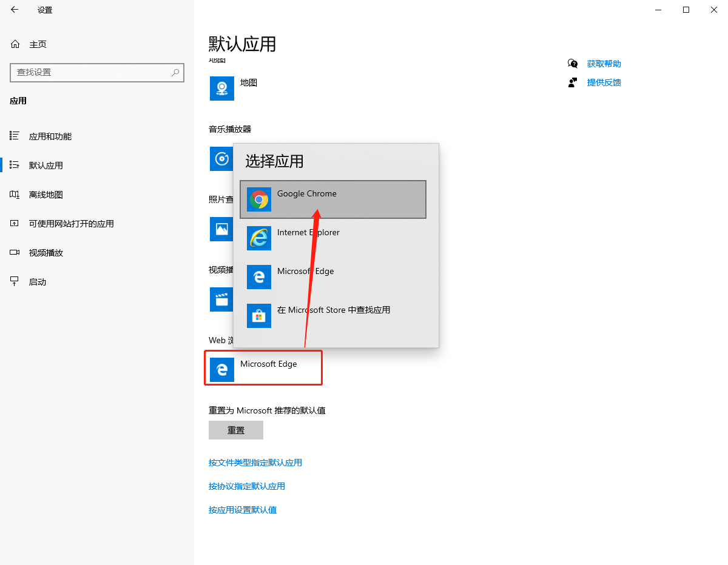Click the 获取帮助 chat bubble icon
Viewport: 728px width, 565px height.
pyautogui.click(x=573, y=64)
